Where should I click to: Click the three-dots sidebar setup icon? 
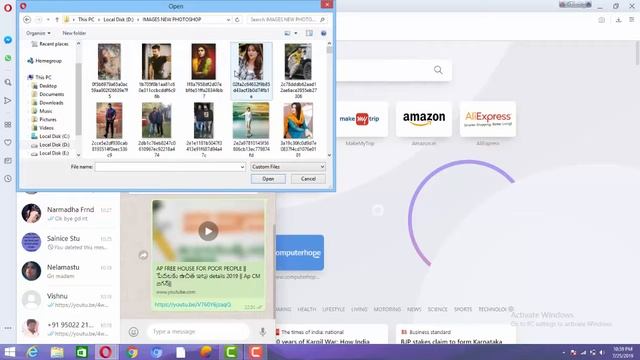8,328
